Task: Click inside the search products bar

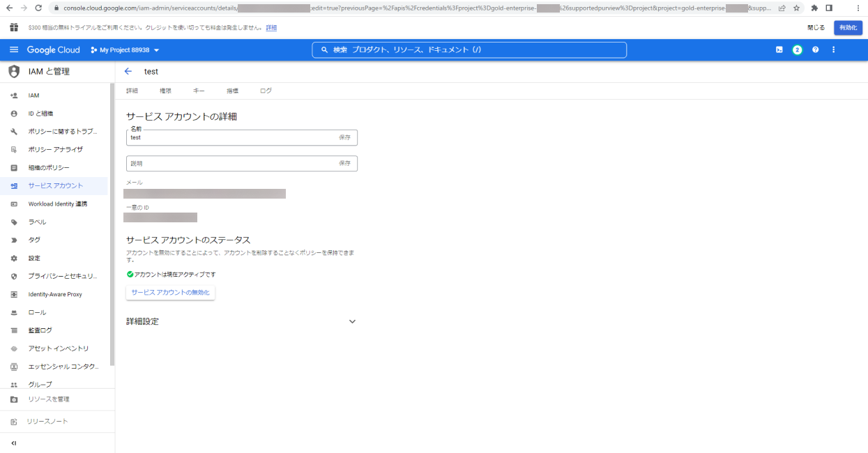Action: point(469,49)
